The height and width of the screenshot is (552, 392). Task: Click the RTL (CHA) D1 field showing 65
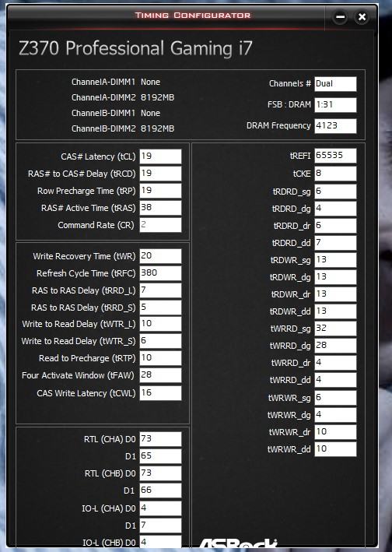(161, 456)
